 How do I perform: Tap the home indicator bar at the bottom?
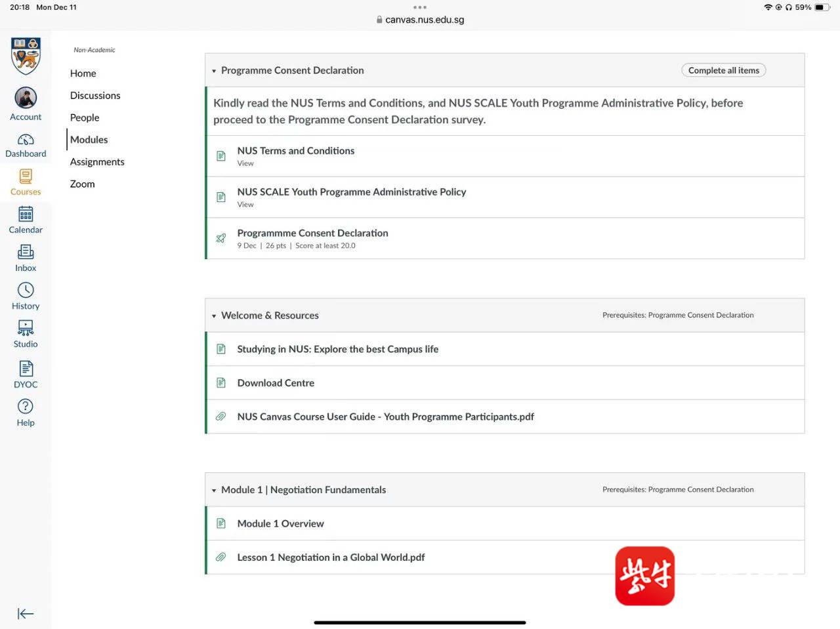click(420, 622)
